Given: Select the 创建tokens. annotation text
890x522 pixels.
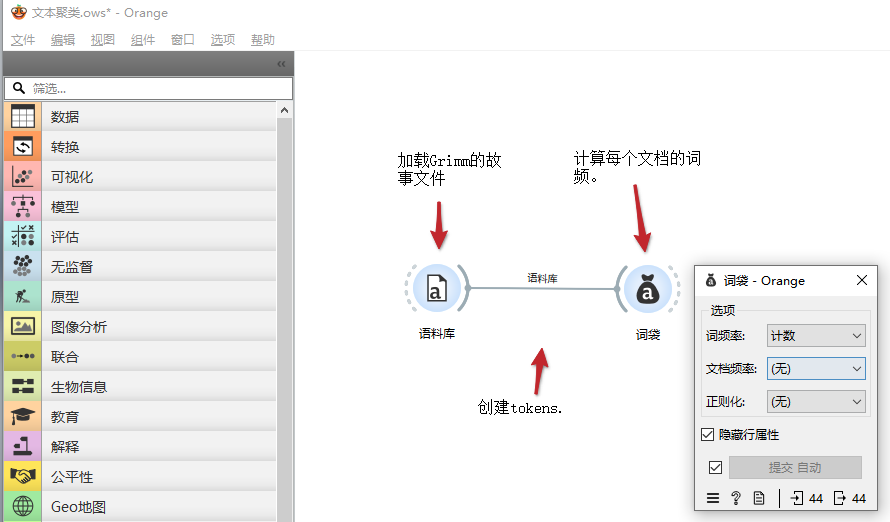Looking at the screenshot, I should tap(519, 407).
